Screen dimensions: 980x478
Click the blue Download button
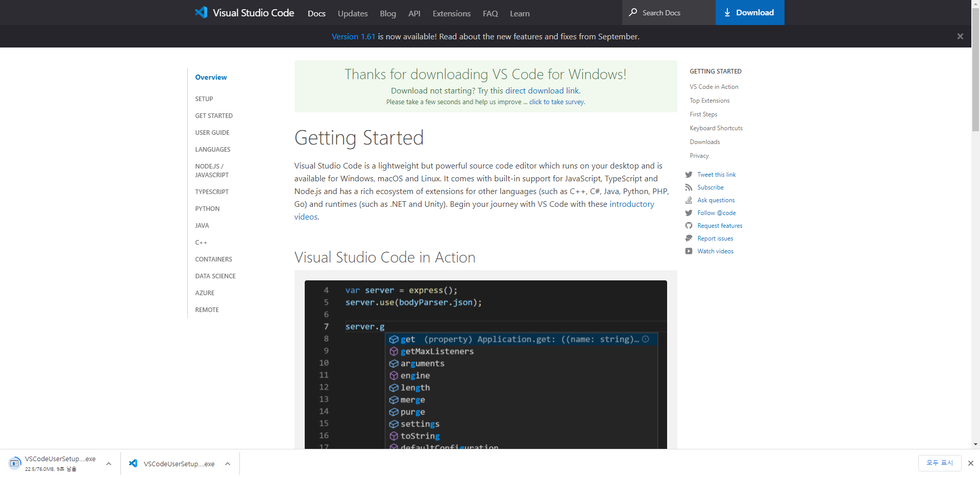[x=750, y=12]
